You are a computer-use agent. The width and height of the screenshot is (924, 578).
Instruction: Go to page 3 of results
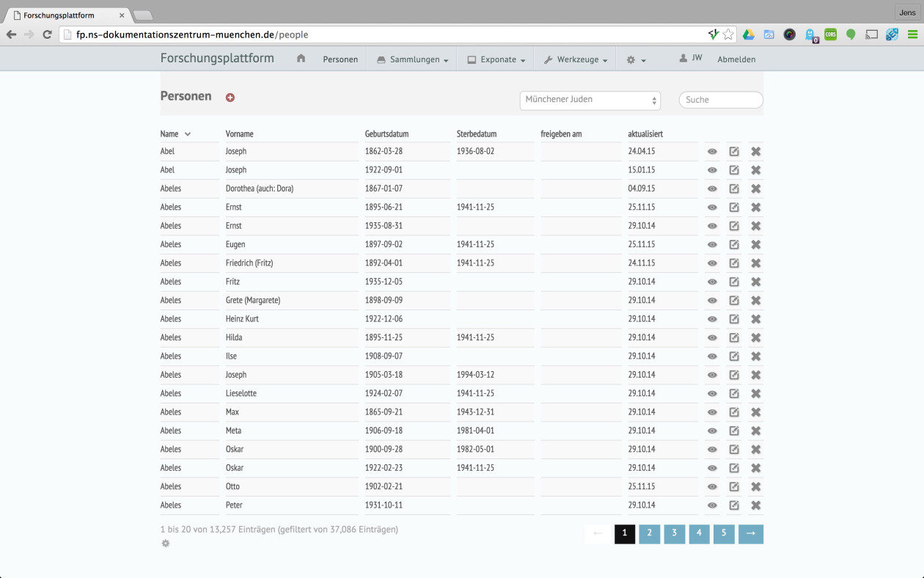(674, 533)
